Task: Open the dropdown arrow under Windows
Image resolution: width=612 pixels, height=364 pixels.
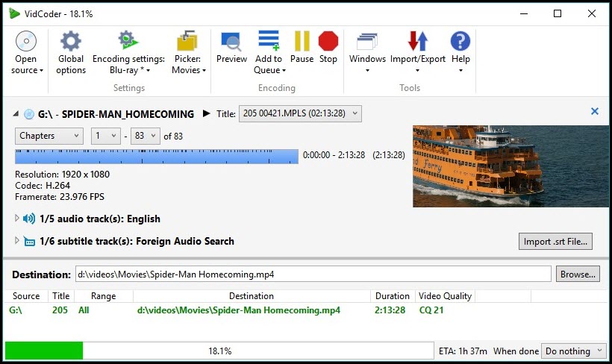Action: (x=367, y=71)
